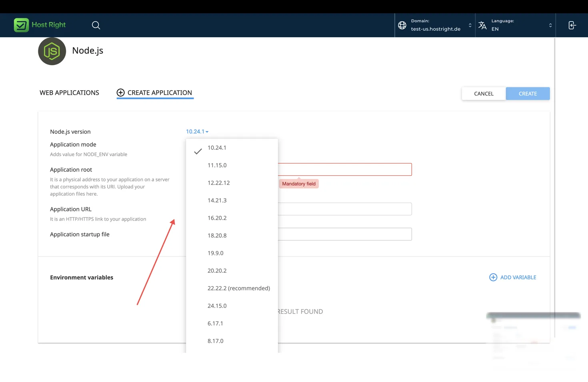Choose Node.js version 19.9.0
The height and width of the screenshot is (382, 588).
(x=232, y=253)
